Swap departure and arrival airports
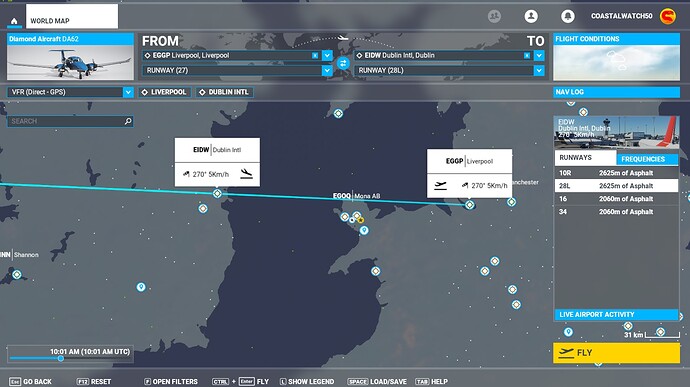The width and height of the screenshot is (690, 387). 343,63
